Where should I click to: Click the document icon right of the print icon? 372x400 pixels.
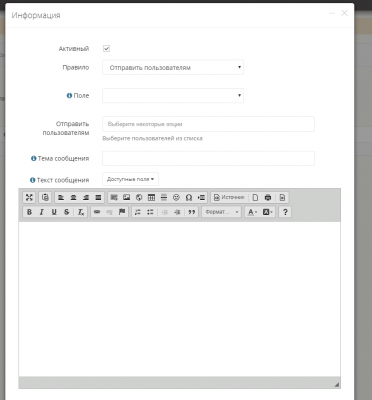pyautogui.click(x=282, y=197)
